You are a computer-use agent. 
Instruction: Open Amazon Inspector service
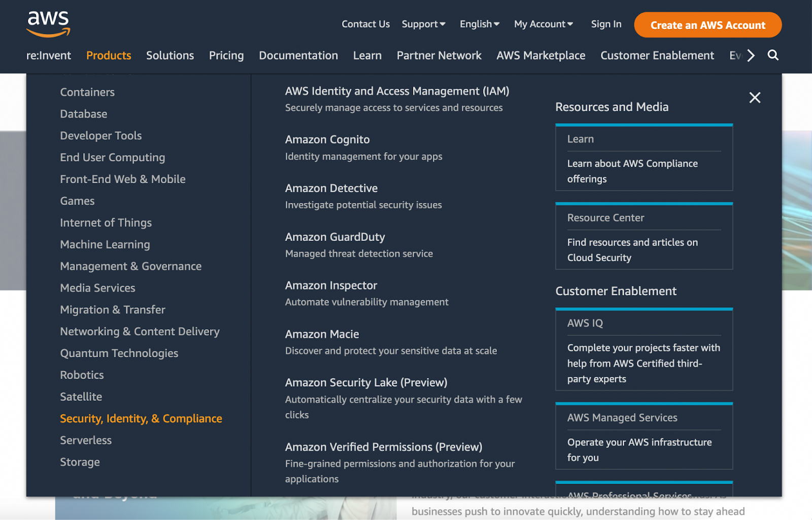click(x=331, y=286)
